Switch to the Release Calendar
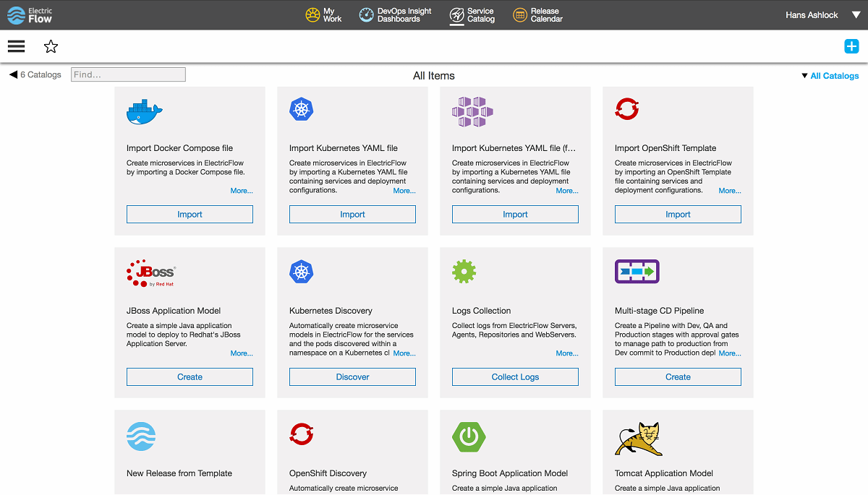This screenshot has width=868, height=495. click(x=537, y=14)
